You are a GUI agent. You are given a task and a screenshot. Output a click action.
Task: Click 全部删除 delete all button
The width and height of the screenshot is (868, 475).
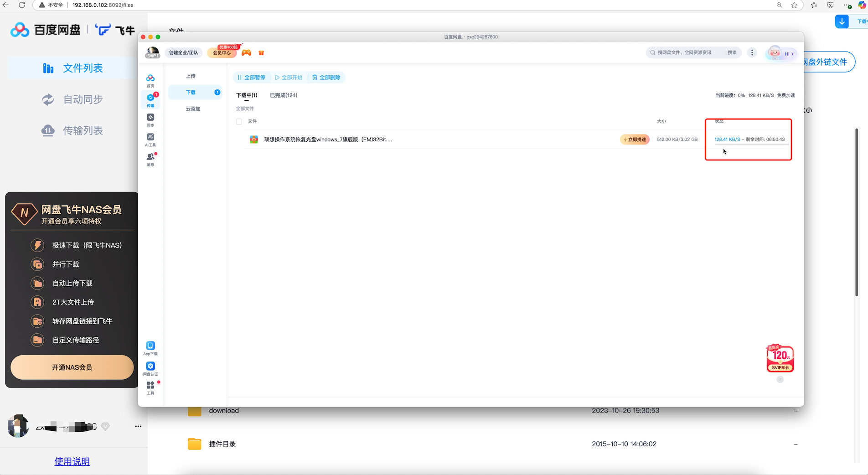point(326,77)
